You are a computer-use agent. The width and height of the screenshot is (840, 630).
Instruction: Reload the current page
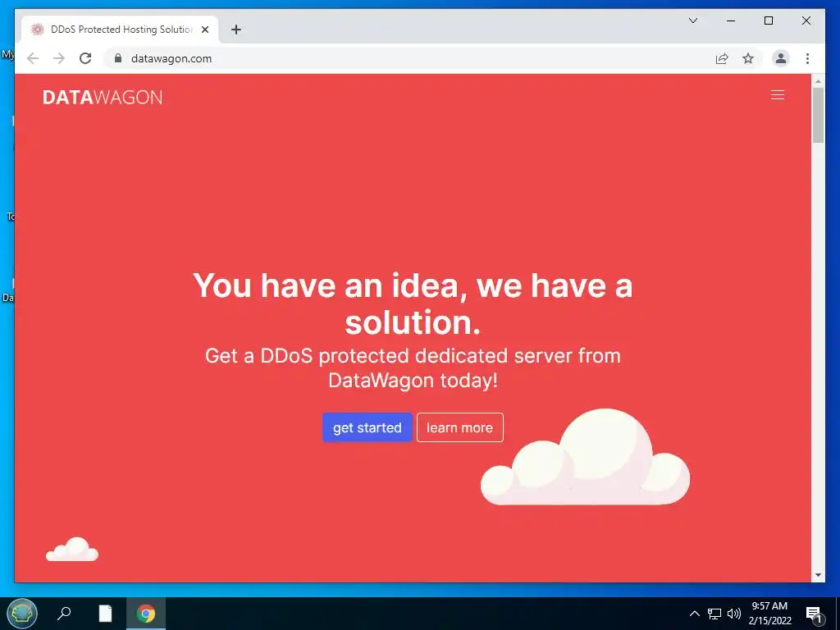tap(85, 58)
